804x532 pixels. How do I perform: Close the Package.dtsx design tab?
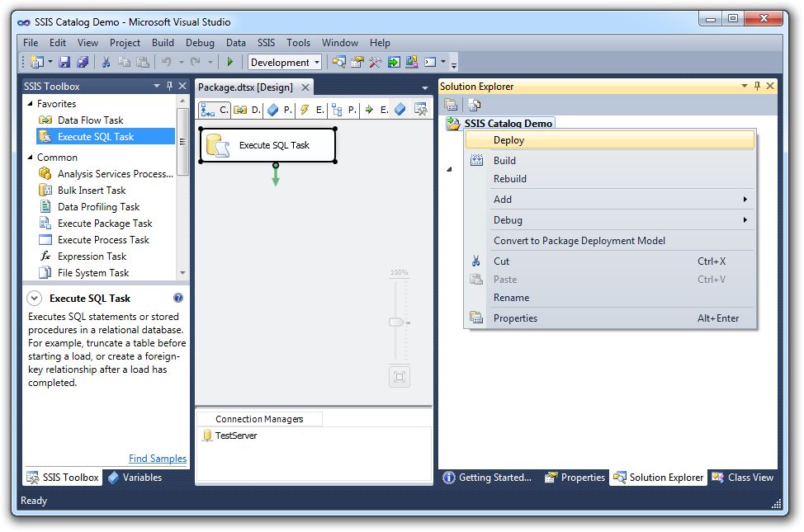click(x=305, y=87)
